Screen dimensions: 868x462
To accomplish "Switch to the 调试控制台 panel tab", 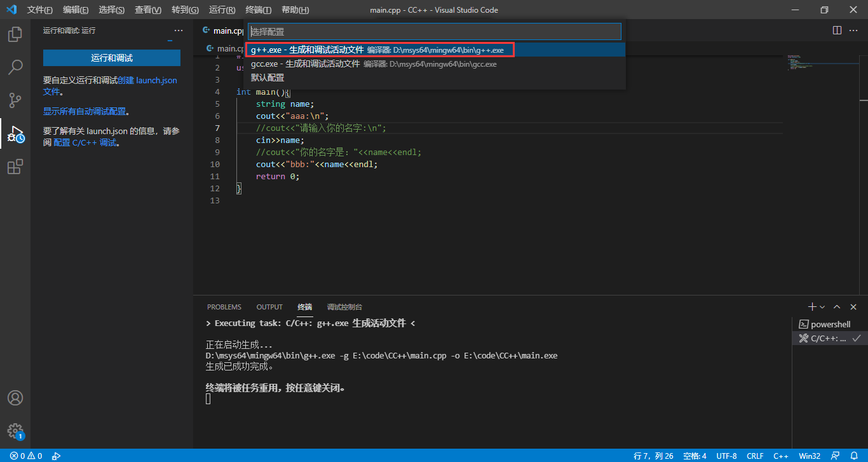I will [344, 307].
